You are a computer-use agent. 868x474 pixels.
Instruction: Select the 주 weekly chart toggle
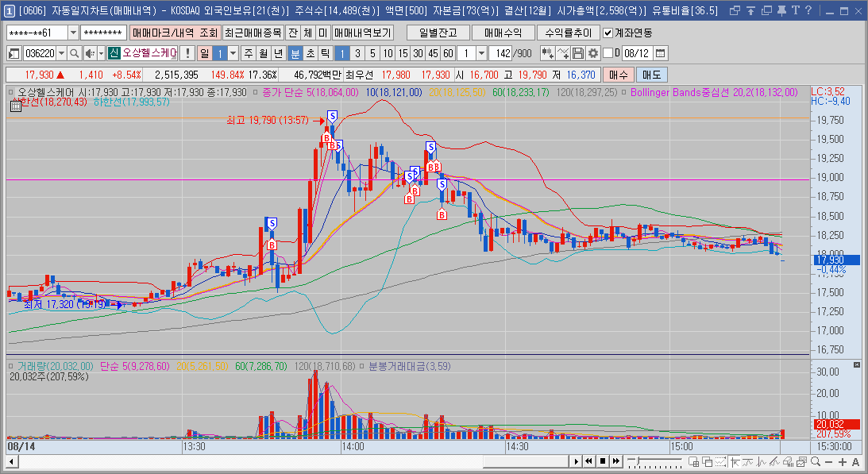(249, 53)
